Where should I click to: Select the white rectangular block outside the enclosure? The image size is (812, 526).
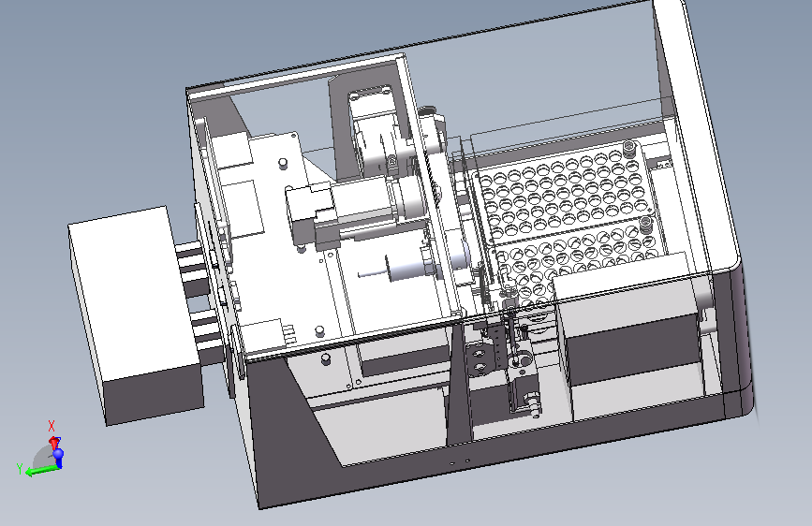[x=136, y=315]
